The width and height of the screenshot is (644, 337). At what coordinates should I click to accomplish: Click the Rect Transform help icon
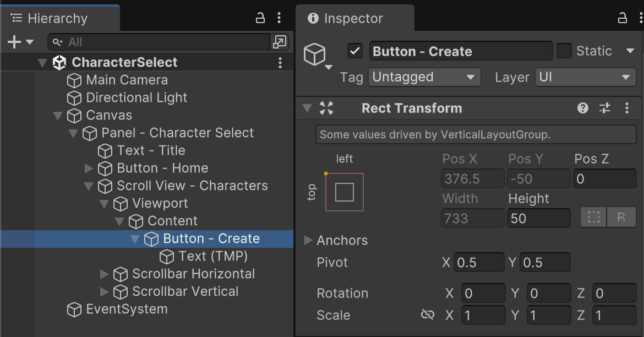coord(583,108)
